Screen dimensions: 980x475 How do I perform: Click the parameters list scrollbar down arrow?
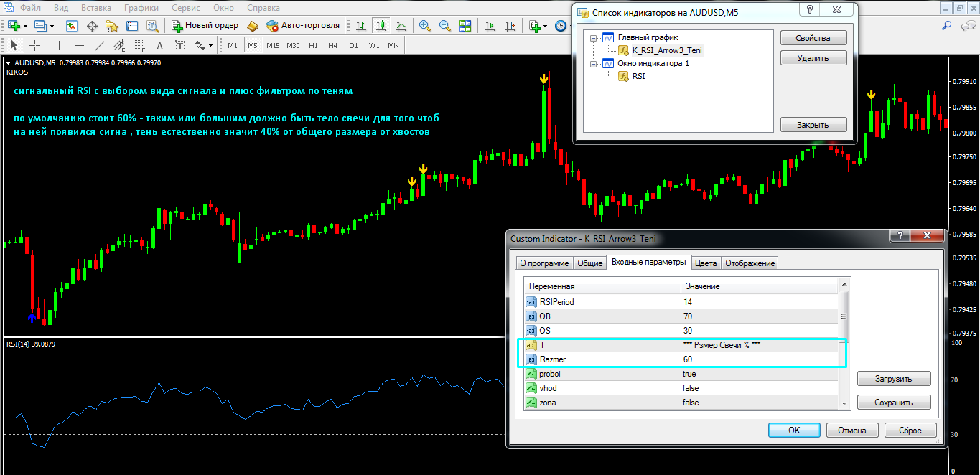pos(844,404)
